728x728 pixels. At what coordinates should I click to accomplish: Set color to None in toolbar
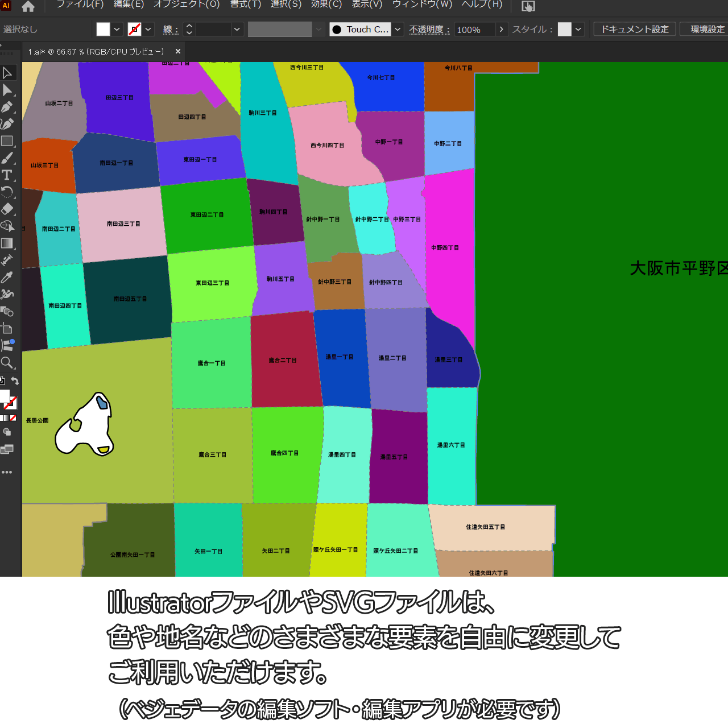tap(13, 418)
